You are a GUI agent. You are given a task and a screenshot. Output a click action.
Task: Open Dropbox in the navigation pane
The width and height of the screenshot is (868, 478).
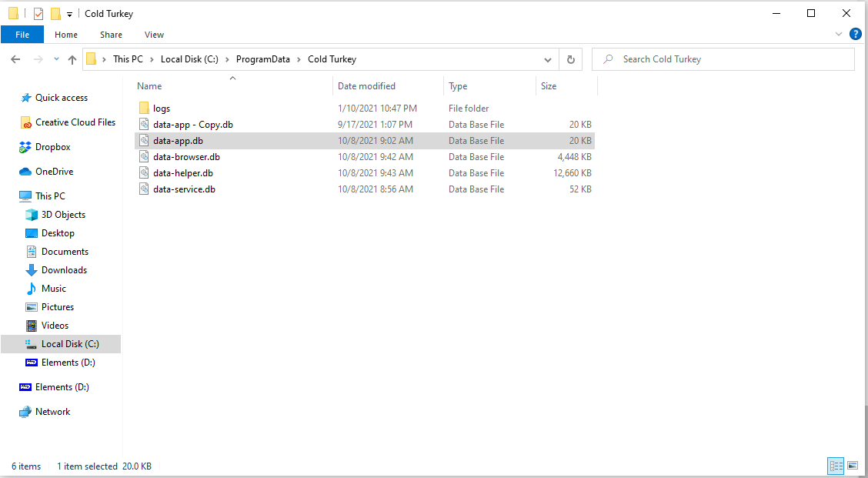pos(52,147)
